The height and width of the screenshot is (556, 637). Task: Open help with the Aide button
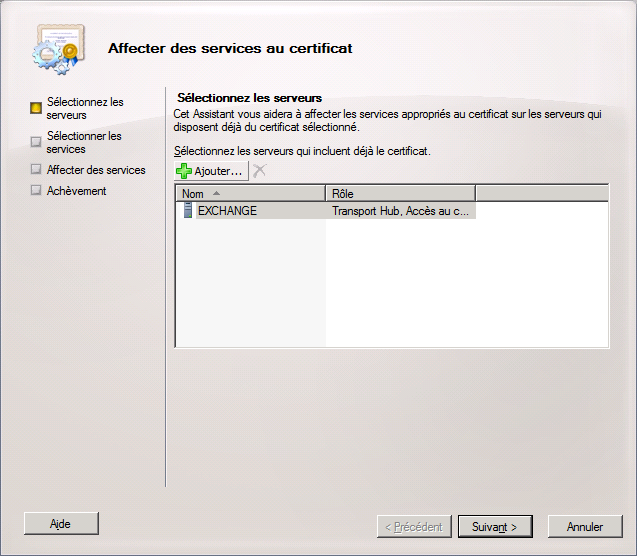coord(61,523)
